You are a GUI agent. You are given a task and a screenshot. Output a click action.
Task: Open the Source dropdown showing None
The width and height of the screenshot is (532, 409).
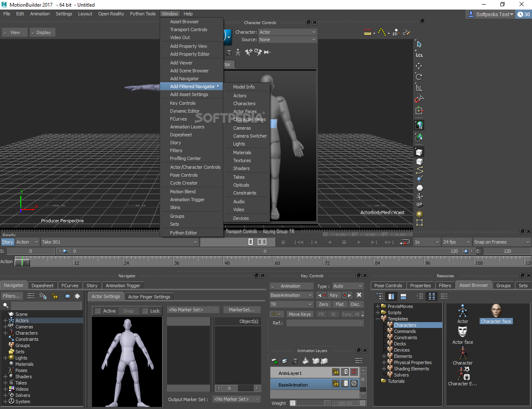(x=287, y=39)
